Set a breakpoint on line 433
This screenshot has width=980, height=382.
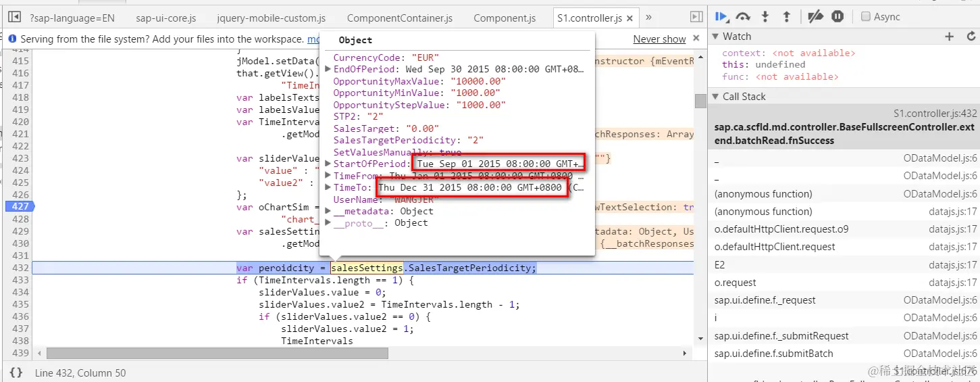tap(20, 280)
